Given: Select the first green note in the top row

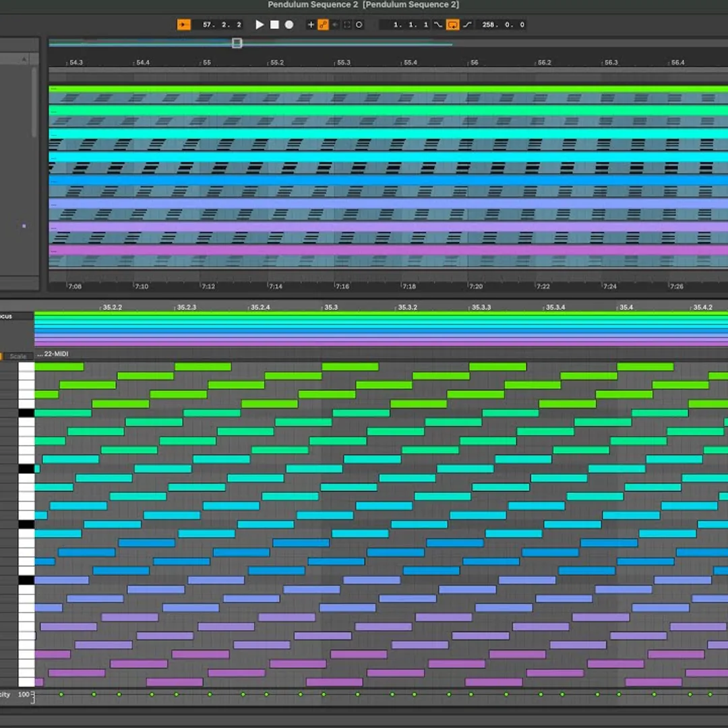Looking at the screenshot, I should tap(59, 367).
